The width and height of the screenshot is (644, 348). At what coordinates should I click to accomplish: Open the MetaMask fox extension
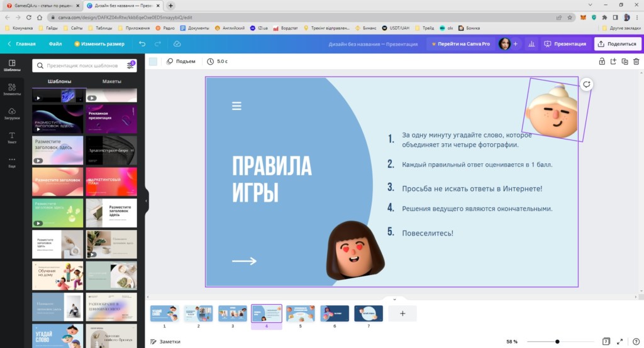pyautogui.click(x=583, y=17)
